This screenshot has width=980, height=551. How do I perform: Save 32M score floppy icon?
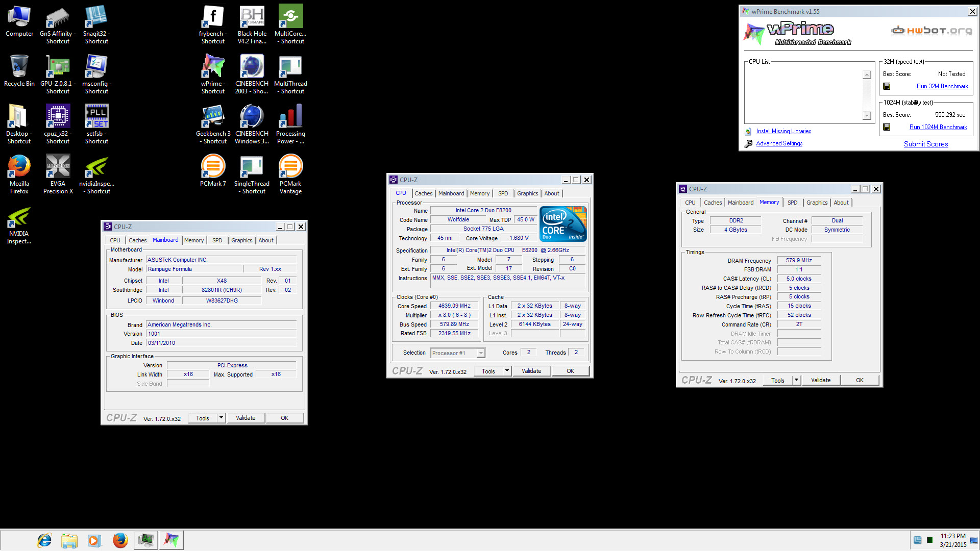tap(887, 86)
